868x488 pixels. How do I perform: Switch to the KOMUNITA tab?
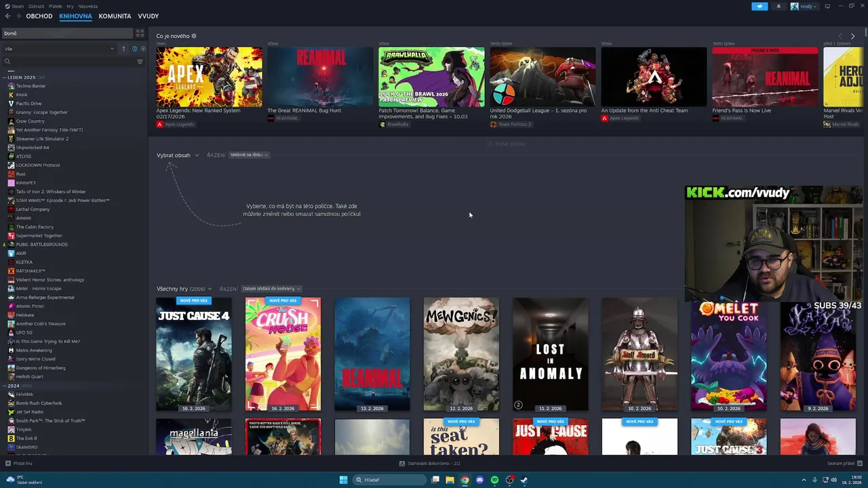[115, 16]
